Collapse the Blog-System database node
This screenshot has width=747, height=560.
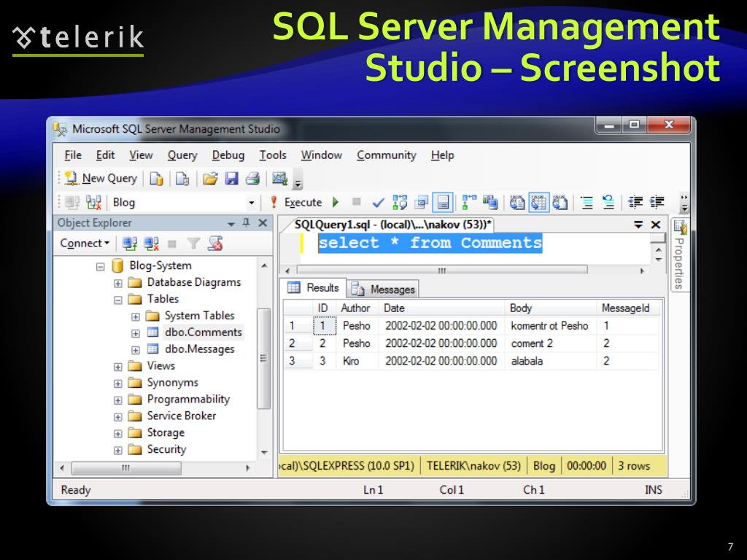pos(100,266)
